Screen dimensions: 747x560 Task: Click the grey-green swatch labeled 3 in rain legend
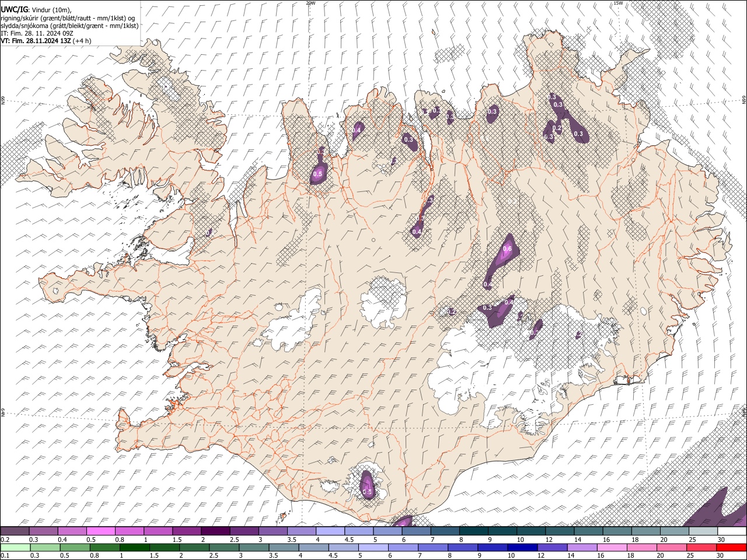point(254,547)
